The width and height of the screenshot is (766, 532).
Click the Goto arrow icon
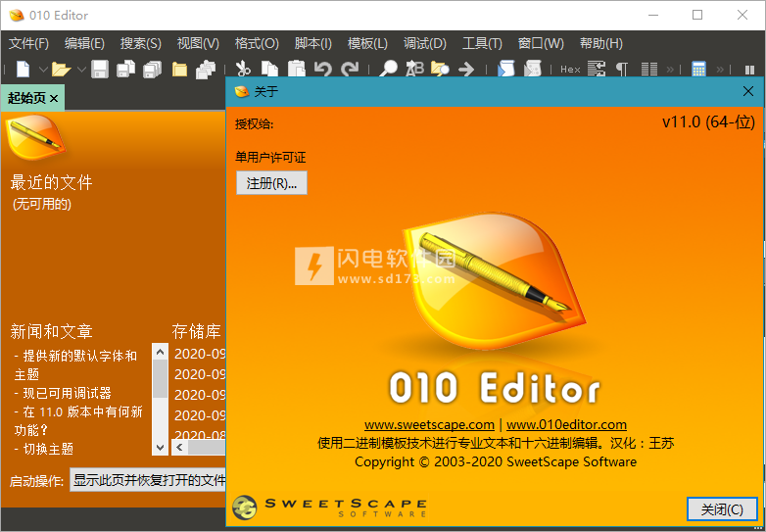click(x=466, y=70)
